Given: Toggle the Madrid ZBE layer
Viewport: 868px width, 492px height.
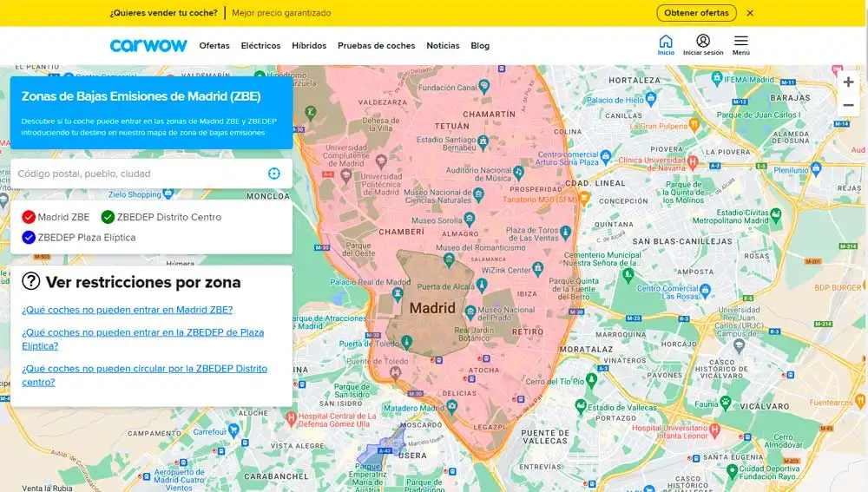Looking at the screenshot, I should [29, 217].
